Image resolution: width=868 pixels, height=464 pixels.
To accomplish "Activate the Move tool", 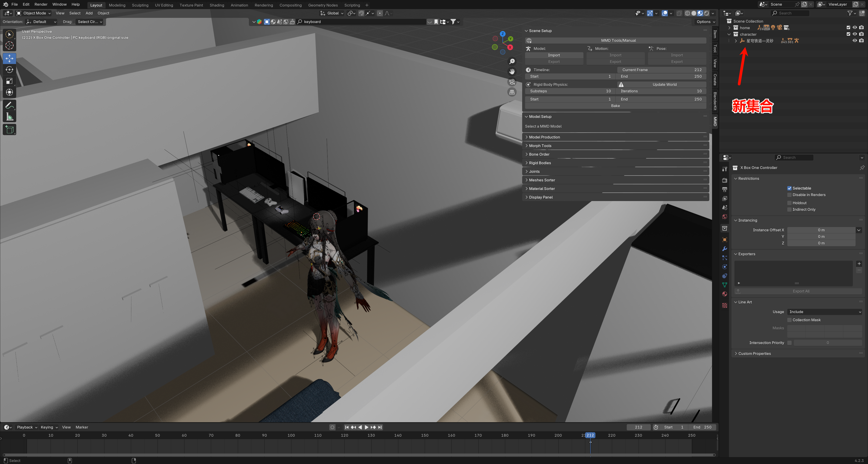I will tap(9, 59).
